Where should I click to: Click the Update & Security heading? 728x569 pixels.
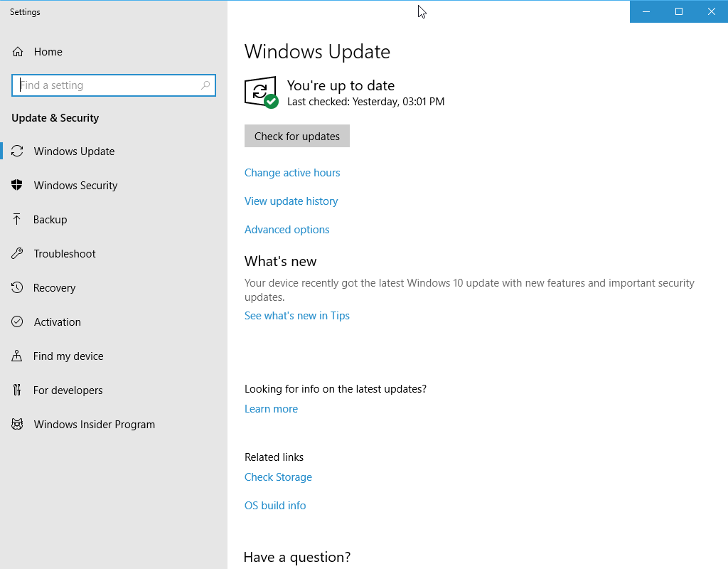[55, 118]
